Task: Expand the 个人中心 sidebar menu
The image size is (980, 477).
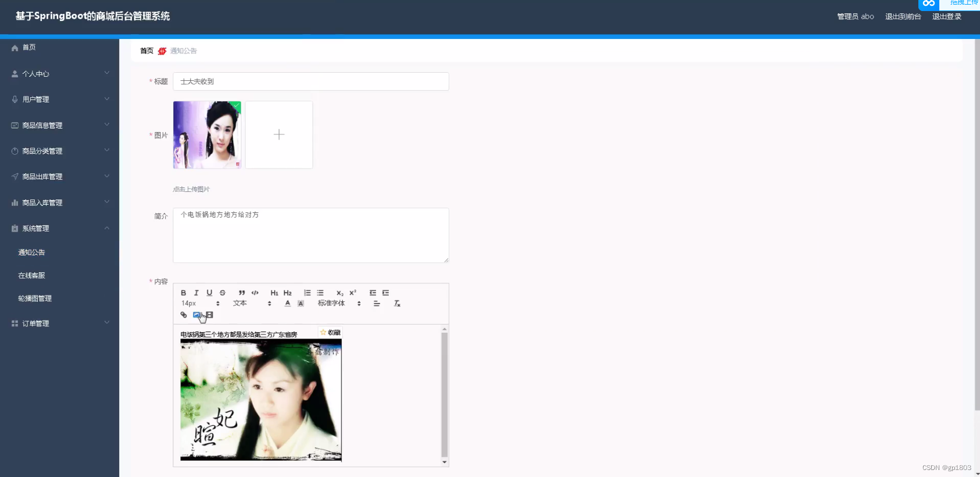Action: (x=59, y=74)
